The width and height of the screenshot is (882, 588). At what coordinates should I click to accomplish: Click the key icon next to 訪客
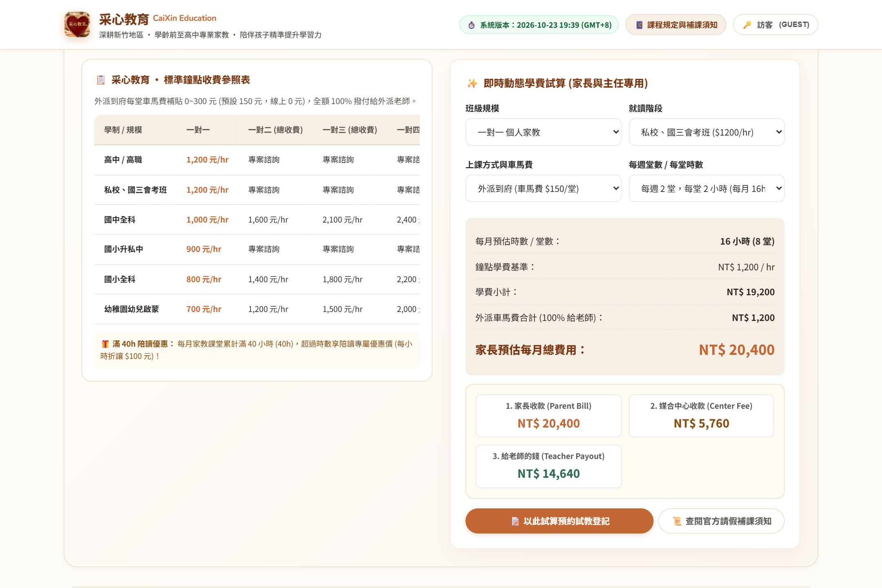747,25
